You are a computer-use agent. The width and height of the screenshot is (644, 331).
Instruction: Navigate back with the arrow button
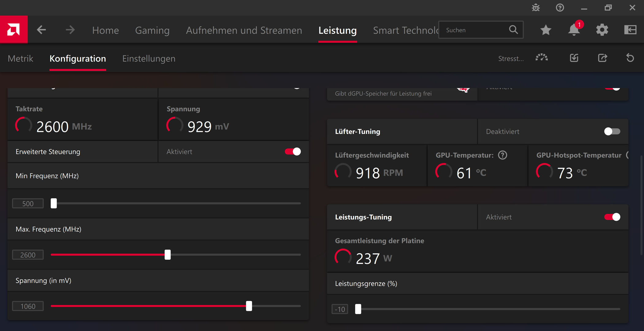(41, 29)
